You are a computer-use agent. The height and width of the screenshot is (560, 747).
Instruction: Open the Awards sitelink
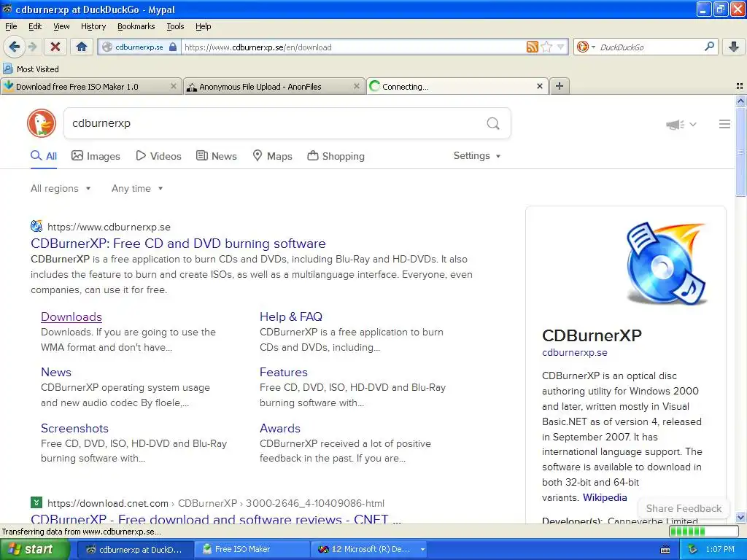click(x=280, y=428)
